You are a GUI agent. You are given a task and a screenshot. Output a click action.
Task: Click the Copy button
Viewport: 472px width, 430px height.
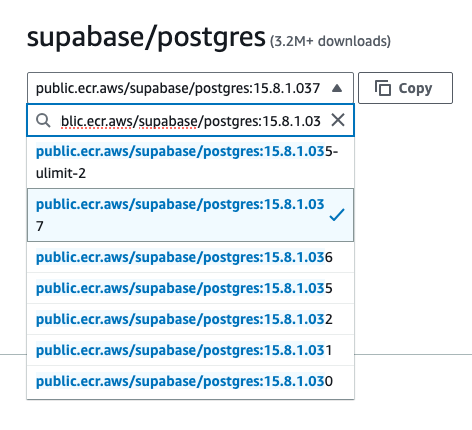[x=405, y=88]
